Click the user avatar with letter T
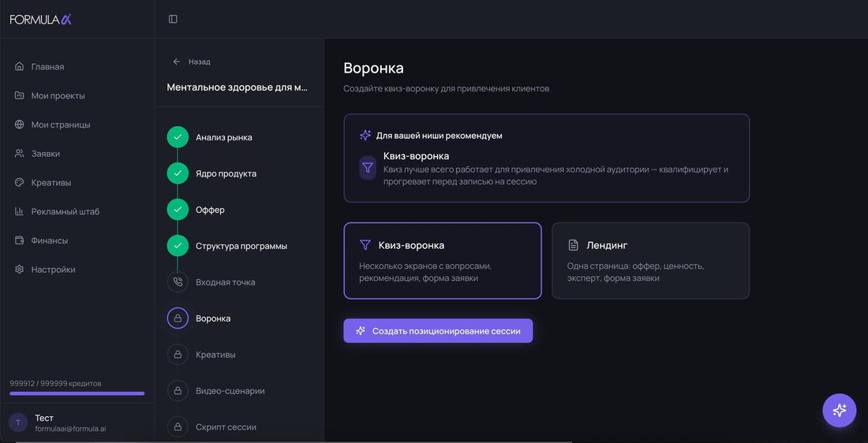The height and width of the screenshot is (443, 868). (x=18, y=423)
